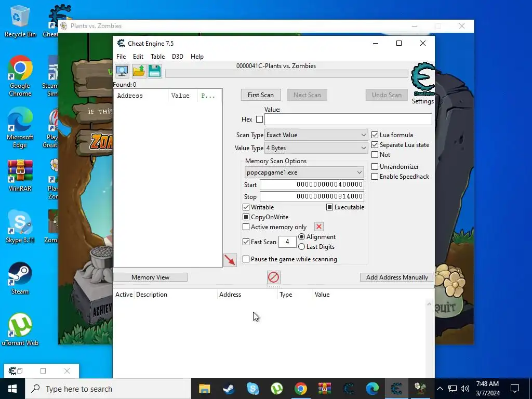532x399 pixels.
Task: Open Steam desktop shortcut
Action: 20,278
